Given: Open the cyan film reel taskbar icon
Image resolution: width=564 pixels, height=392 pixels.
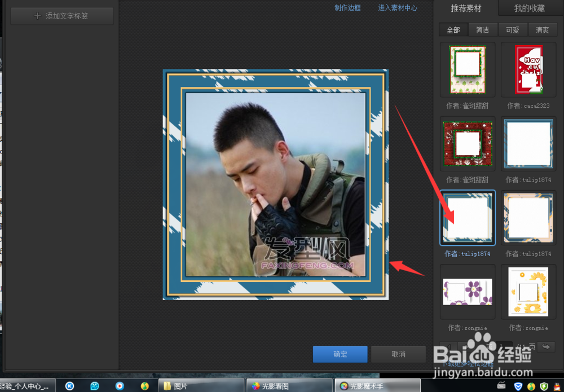Looking at the screenshot, I should click(95, 386).
